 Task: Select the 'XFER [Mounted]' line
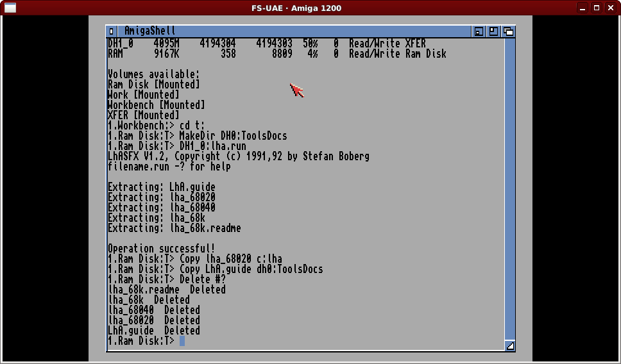coord(143,115)
